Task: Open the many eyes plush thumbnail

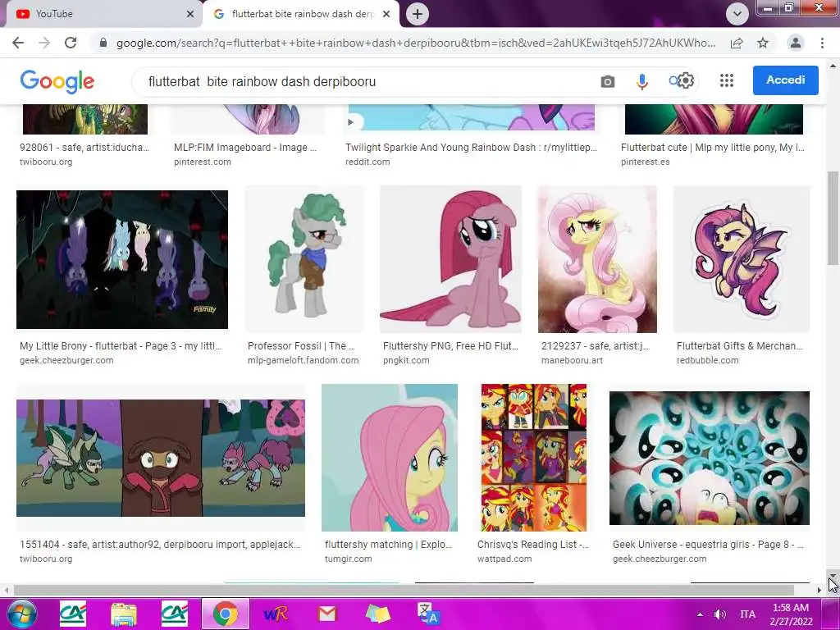Action: click(x=710, y=458)
